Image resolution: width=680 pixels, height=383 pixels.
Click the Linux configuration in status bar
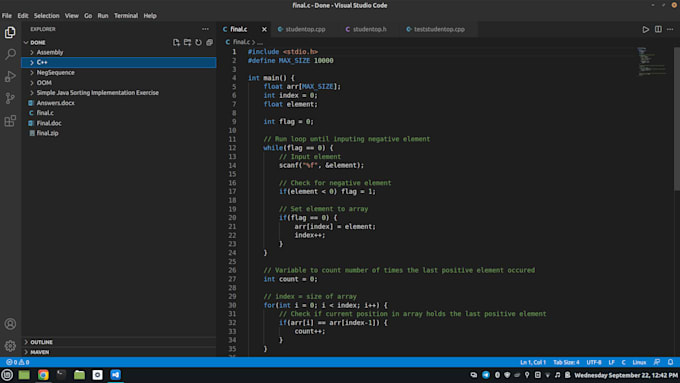click(639, 362)
